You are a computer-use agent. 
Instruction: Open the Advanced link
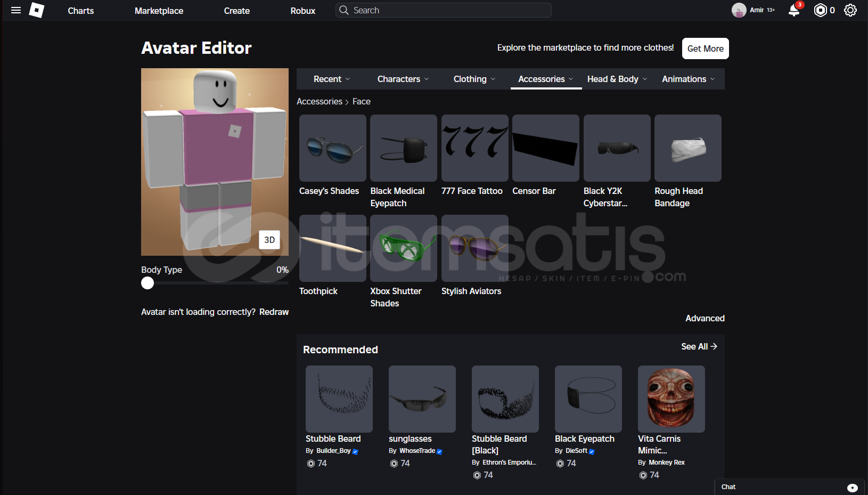coord(705,318)
